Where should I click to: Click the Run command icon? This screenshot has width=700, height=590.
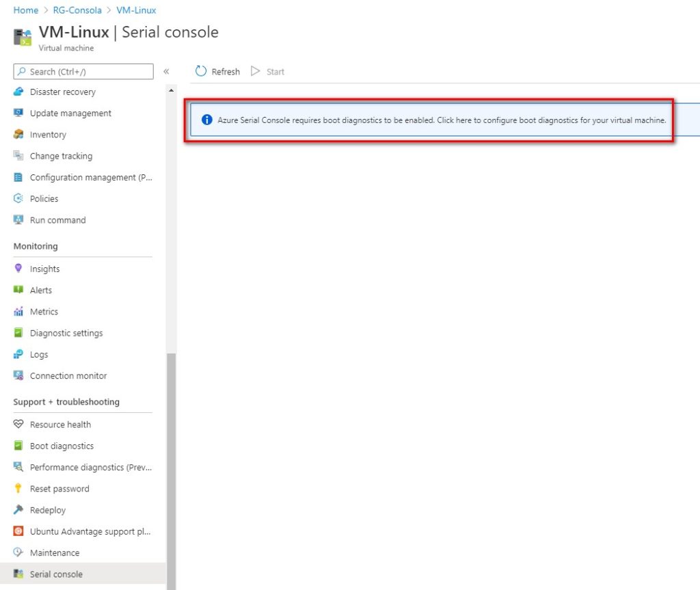coord(18,219)
